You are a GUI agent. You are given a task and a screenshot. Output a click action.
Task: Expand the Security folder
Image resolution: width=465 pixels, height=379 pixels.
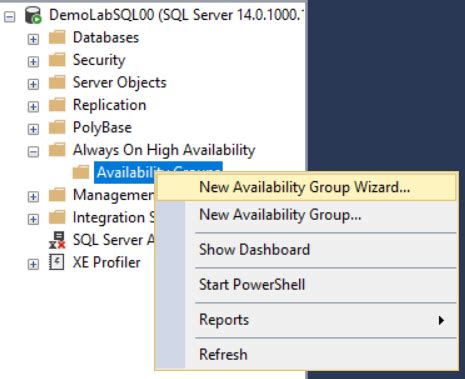33,61
